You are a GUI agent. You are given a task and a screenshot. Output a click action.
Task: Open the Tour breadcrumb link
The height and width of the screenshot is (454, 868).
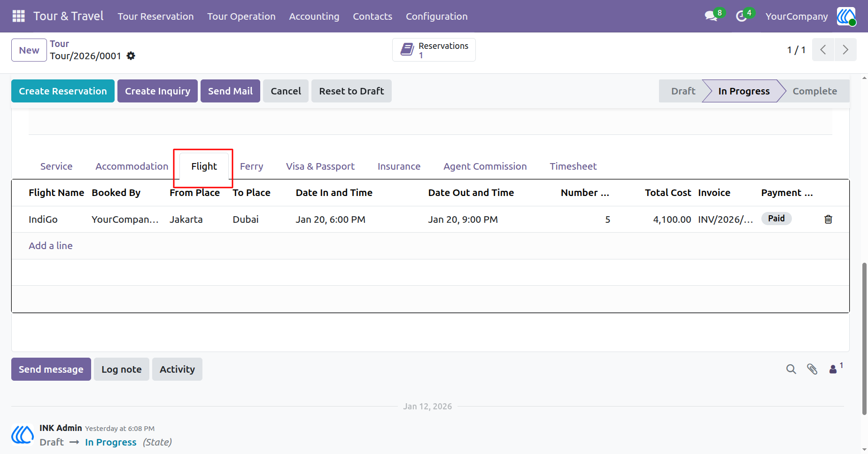(60, 44)
